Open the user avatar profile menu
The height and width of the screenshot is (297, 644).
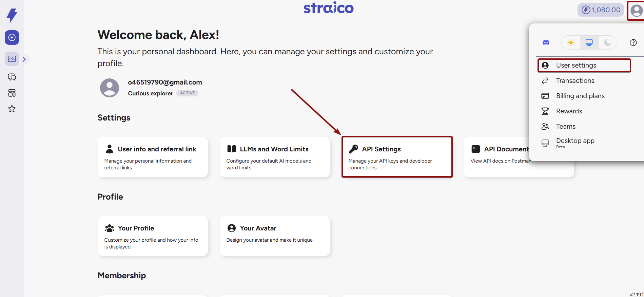[636, 11]
